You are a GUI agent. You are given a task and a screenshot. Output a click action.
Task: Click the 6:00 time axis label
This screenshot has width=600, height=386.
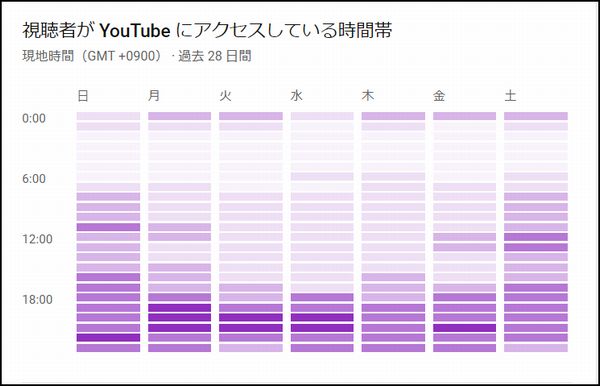pos(34,179)
